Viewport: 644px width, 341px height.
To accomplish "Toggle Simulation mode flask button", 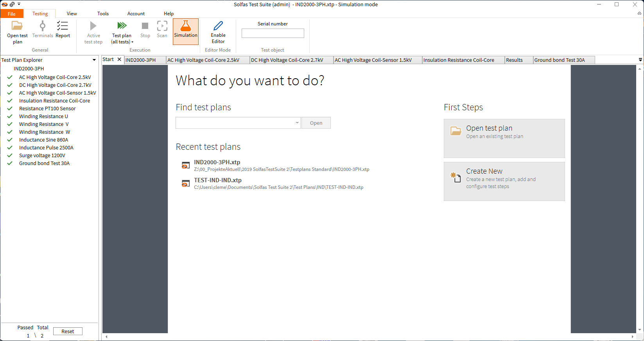I will (186, 31).
